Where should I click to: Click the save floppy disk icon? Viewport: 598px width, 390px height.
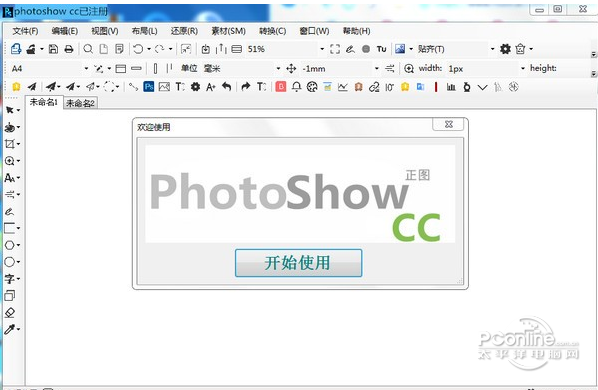point(53,49)
